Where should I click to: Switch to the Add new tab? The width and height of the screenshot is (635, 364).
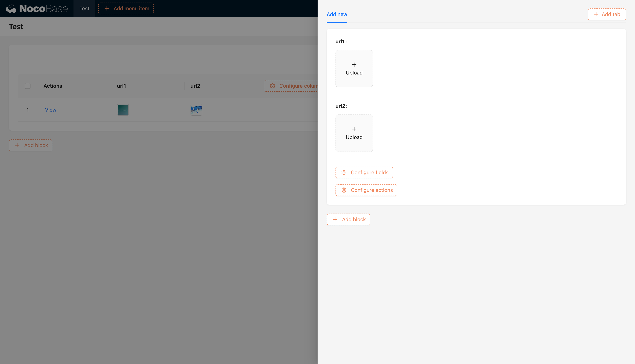[x=337, y=14]
